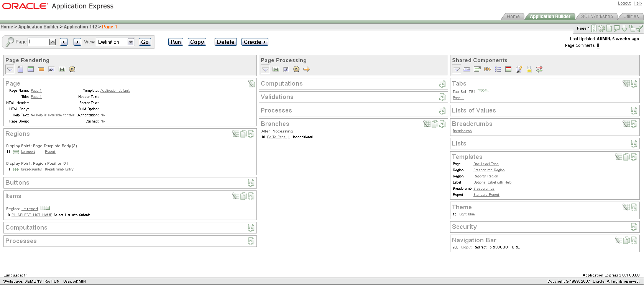The image size is (644, 288).
Task: Click the gear icon in Page Rendering toolbar
Action: click(72, 70)
